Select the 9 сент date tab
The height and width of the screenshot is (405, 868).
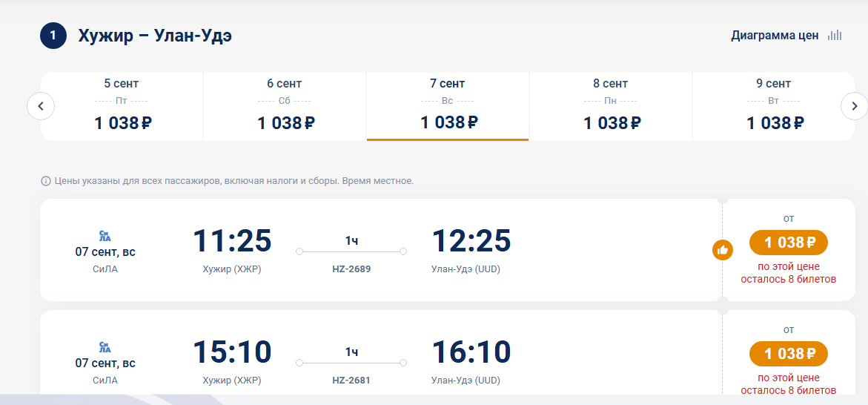[x=774, y=106]
